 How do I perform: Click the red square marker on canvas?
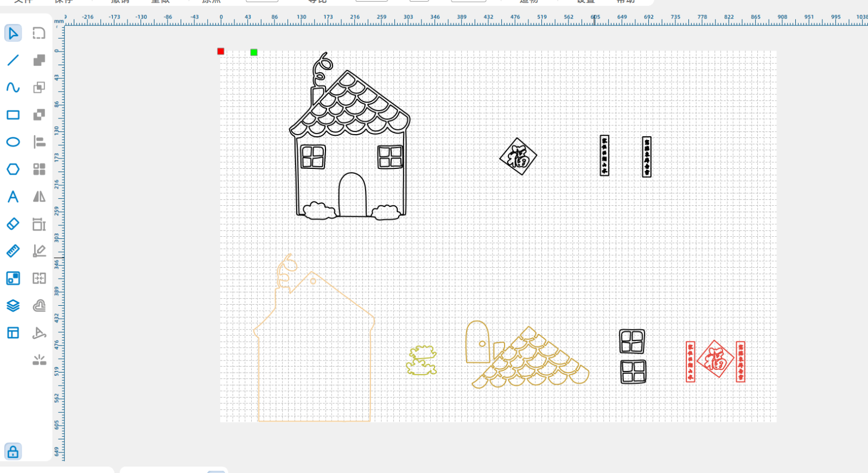pos(221,52)
